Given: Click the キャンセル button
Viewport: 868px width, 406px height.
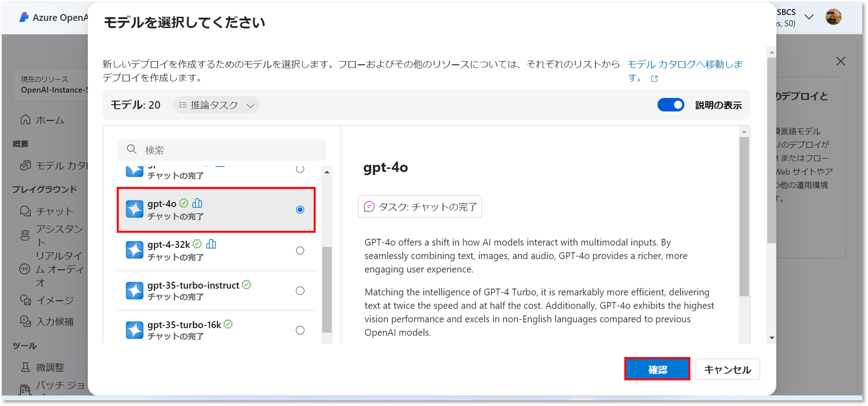Looking at the screenshot, I should click(727, 369).
